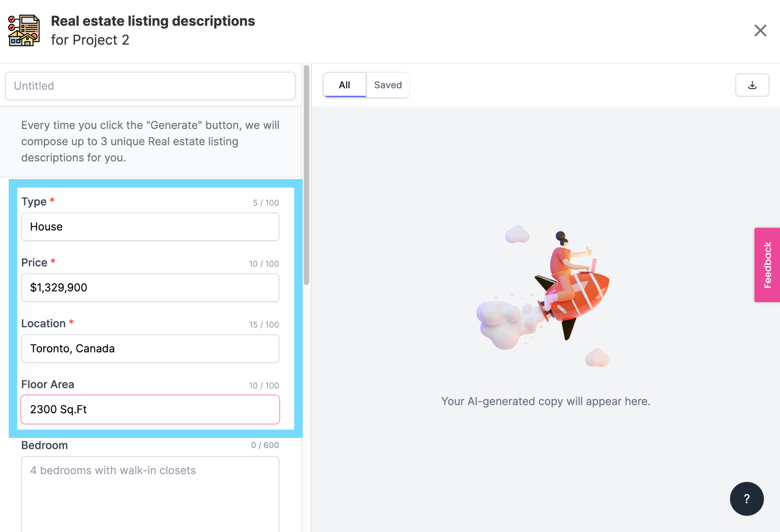
Task: Open the help question mark bubble
Action: point(746,499)
